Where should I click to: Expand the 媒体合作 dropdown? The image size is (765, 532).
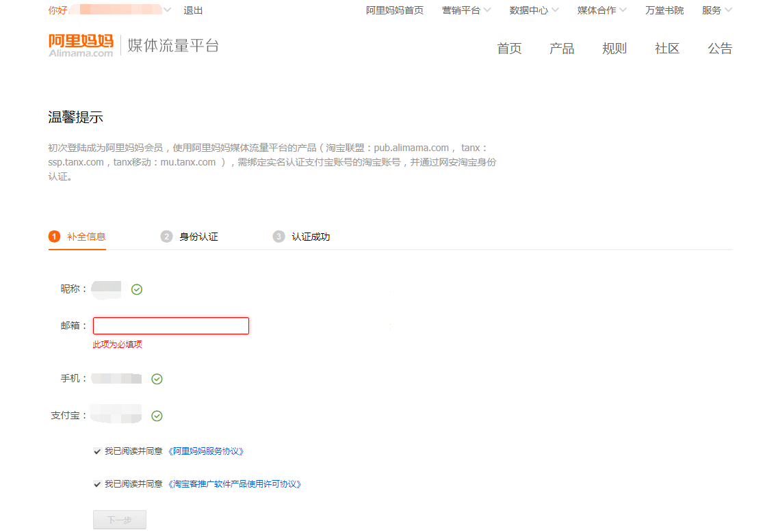[601, 10]
